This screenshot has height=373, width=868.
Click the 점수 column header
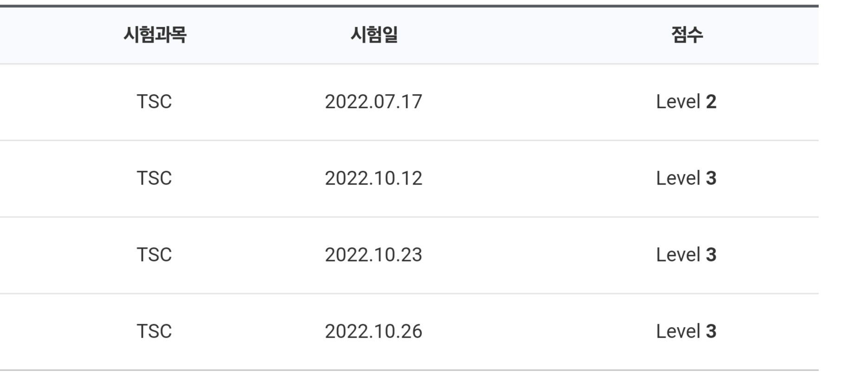click(x=687, y=35)
